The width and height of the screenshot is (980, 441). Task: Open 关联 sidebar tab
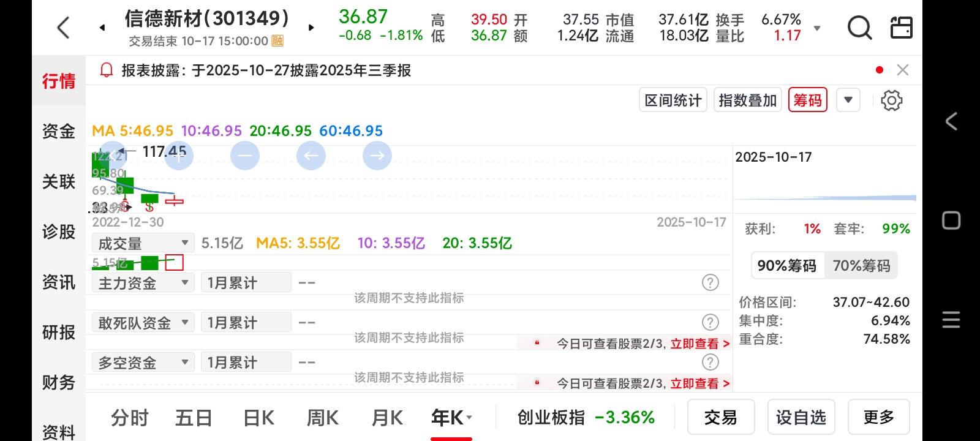(59, 181)
